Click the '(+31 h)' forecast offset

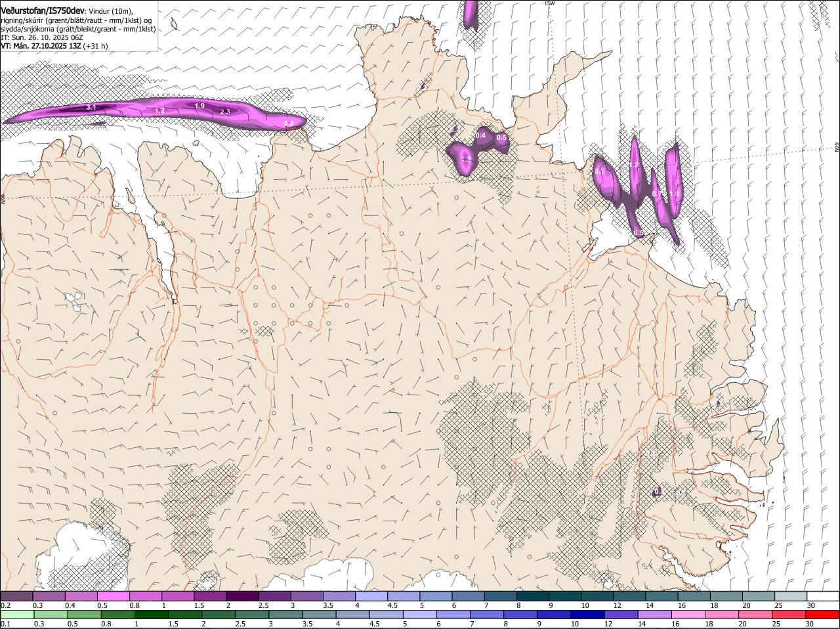click(96, 46)
